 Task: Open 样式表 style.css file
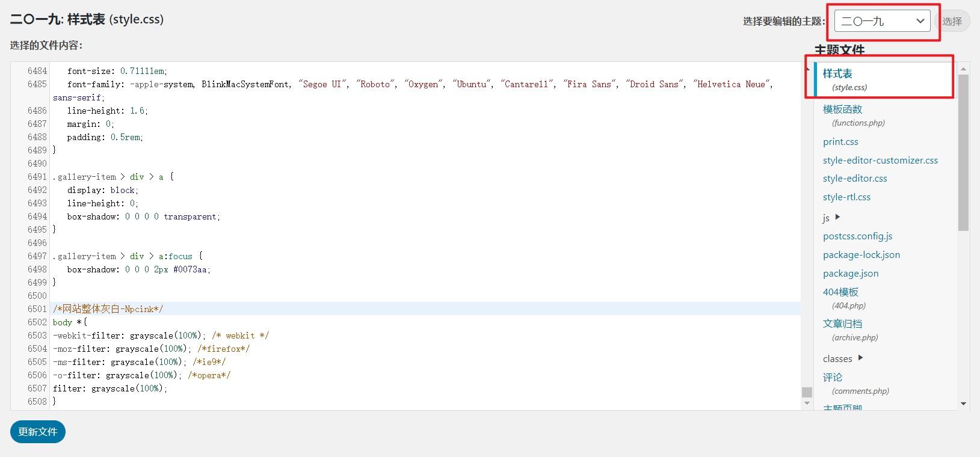(x=837, y=74)
